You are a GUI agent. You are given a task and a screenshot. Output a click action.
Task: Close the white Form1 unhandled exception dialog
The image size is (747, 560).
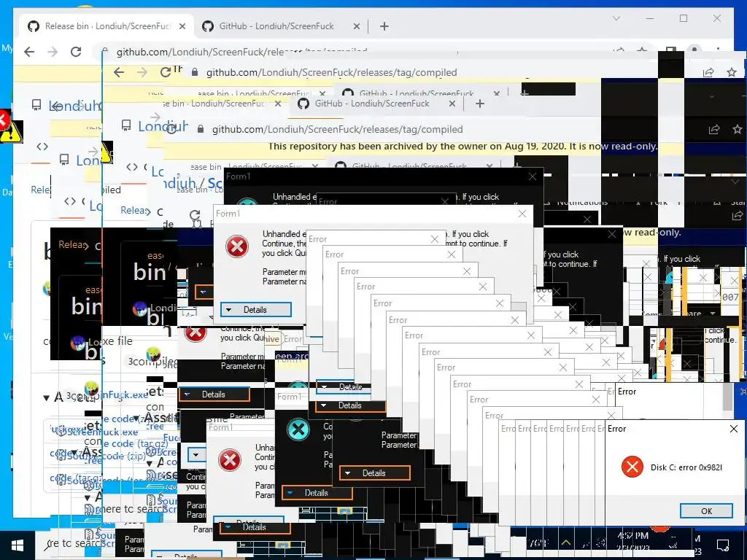pos(522,214)
